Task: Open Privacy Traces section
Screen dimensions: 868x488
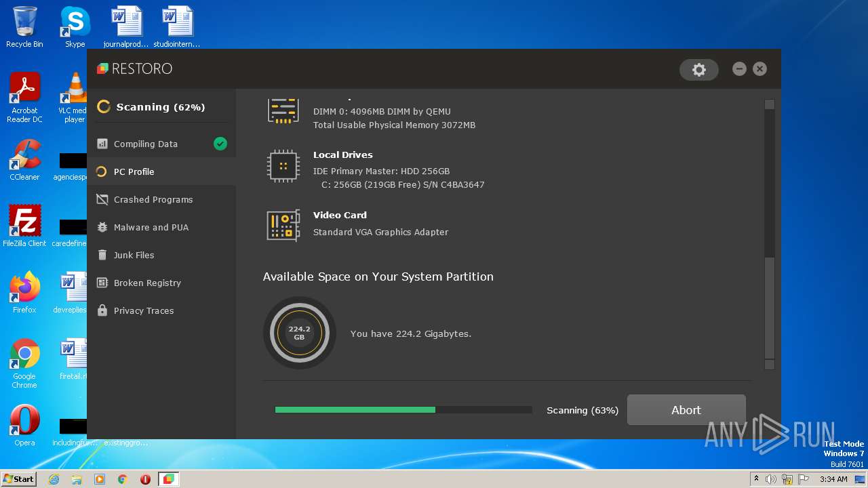Action: [161, 310]
